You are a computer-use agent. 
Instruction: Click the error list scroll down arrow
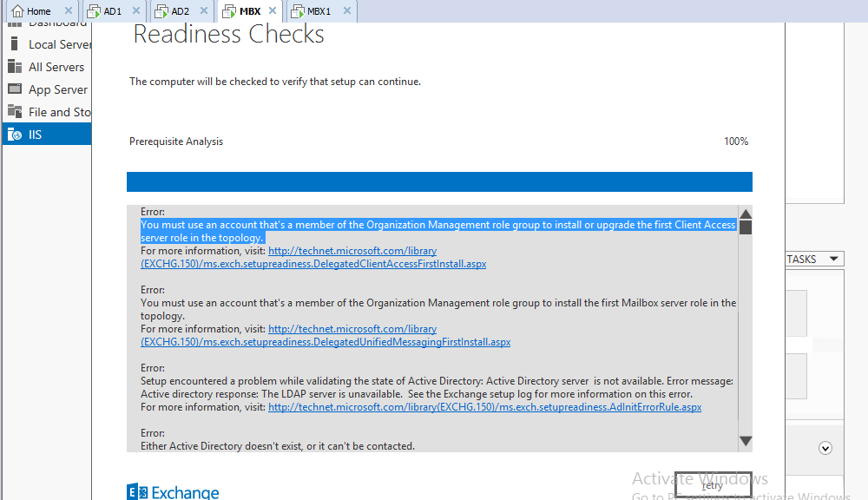pos(746,441)
